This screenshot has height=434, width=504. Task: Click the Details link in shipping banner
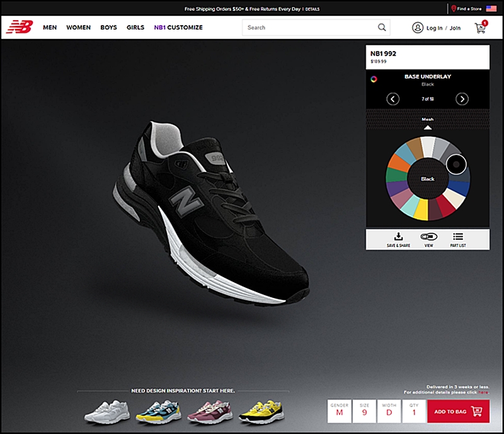coord(312,9)
